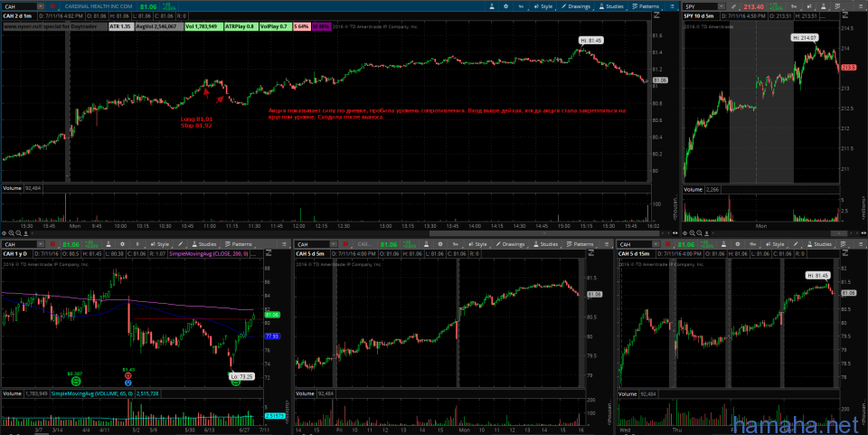868x435 pixels.
Task: Click green dollar event icon labeled $0.387
Action: (x=75, y=381)
